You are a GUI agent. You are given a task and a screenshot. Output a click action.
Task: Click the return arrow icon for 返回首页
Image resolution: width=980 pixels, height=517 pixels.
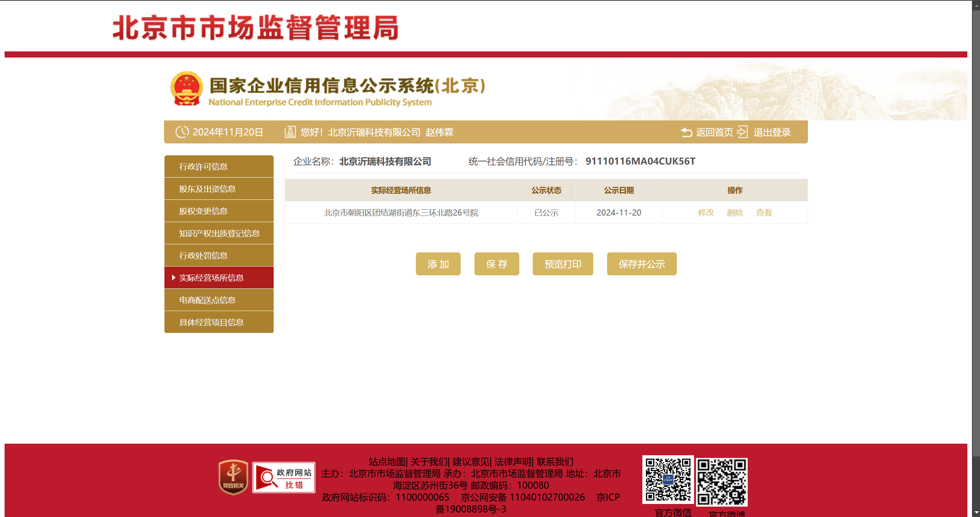point(686,132)
